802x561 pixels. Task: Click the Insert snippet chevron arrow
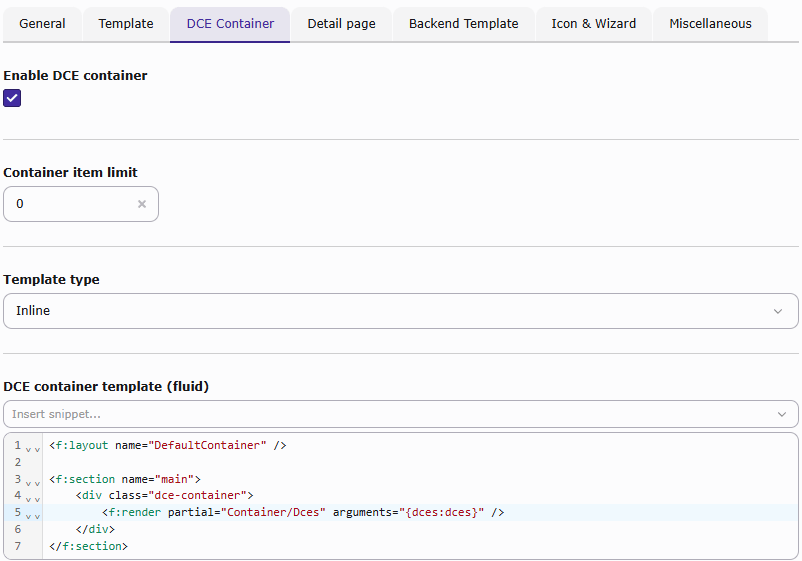coord(782,414)
